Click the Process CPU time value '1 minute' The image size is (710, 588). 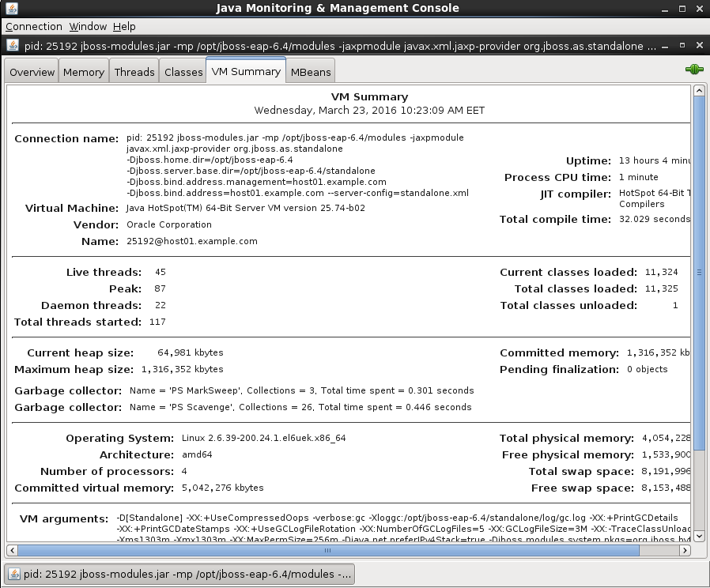[x=639, y=177]
